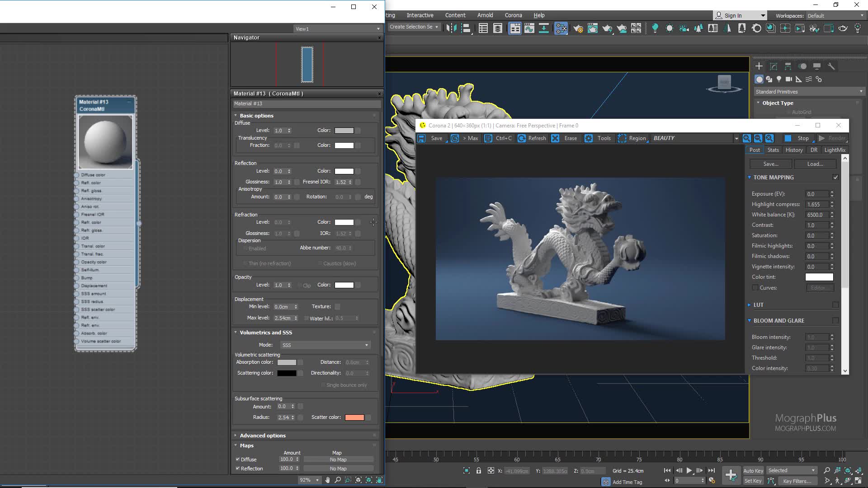Click the Save icon in Corona frame buffer
868x488 pixels.
tap(421, 138)
